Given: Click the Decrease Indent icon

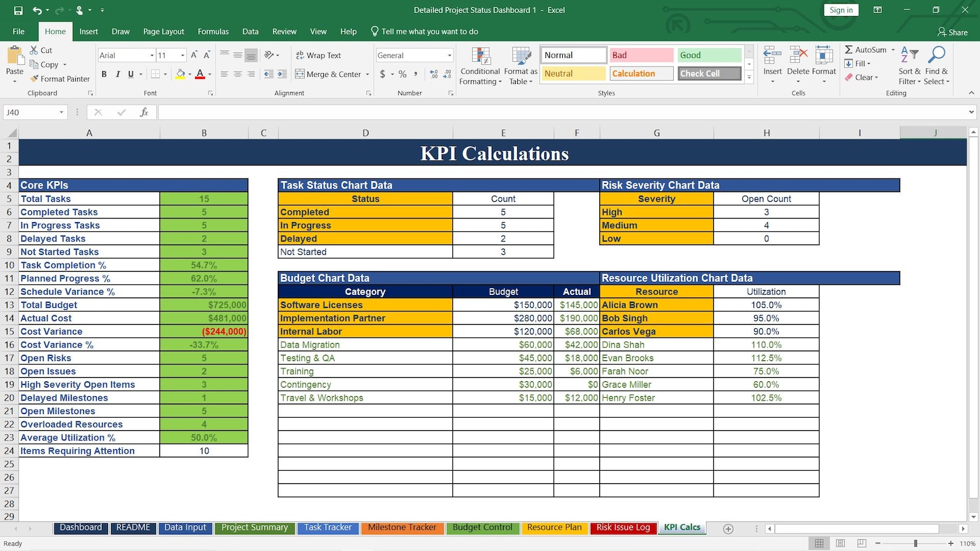Looking at the screenshot, I should (268, 74).
